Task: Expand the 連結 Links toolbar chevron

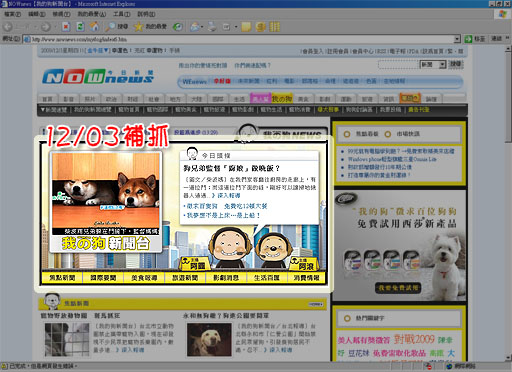Action: coord(507,39)
